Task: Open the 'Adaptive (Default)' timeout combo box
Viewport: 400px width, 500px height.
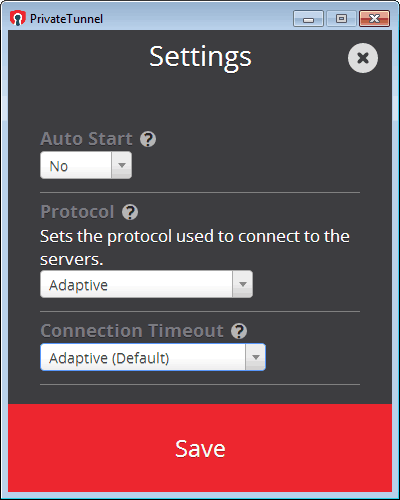Action: click(153, 357)
